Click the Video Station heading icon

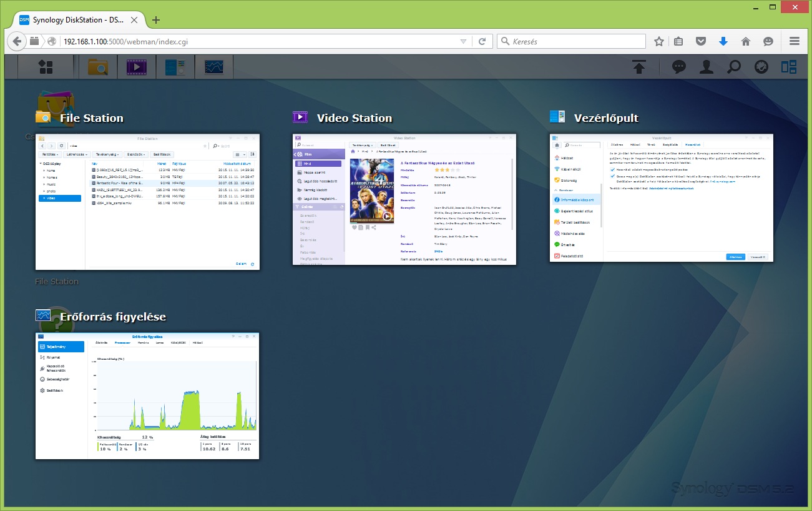pyautogui.click(x=300, y=117)
